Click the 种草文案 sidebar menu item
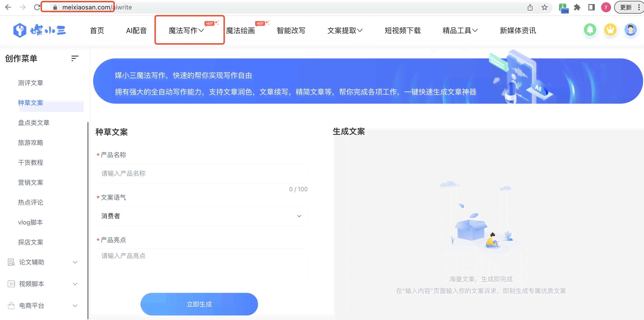The image size is (644, 320). point(31,103)
